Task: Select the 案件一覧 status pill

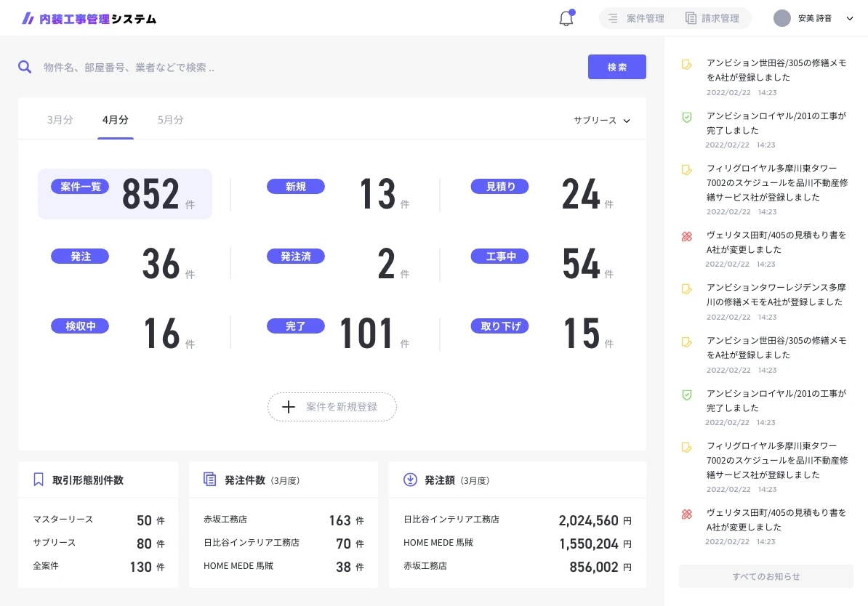Action: 80,187
